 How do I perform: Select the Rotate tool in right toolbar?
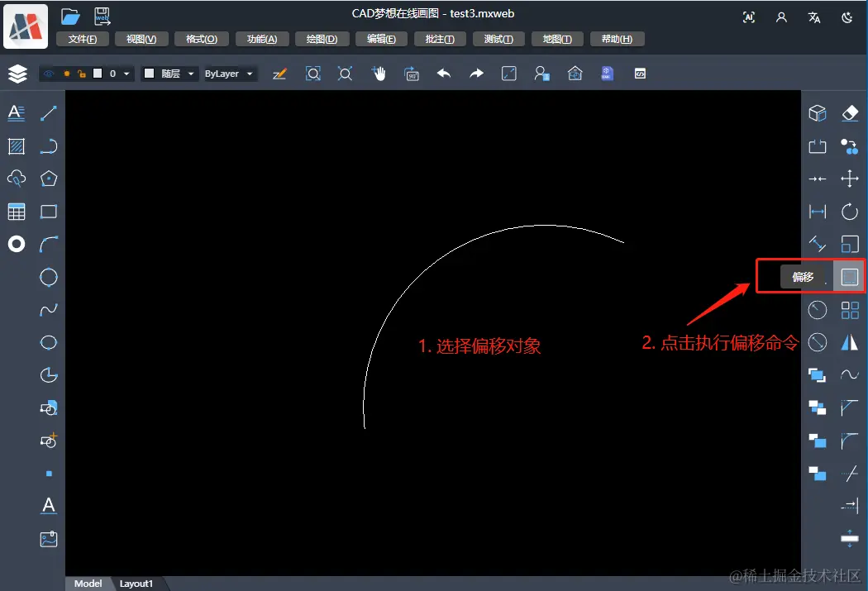(850, 212)
